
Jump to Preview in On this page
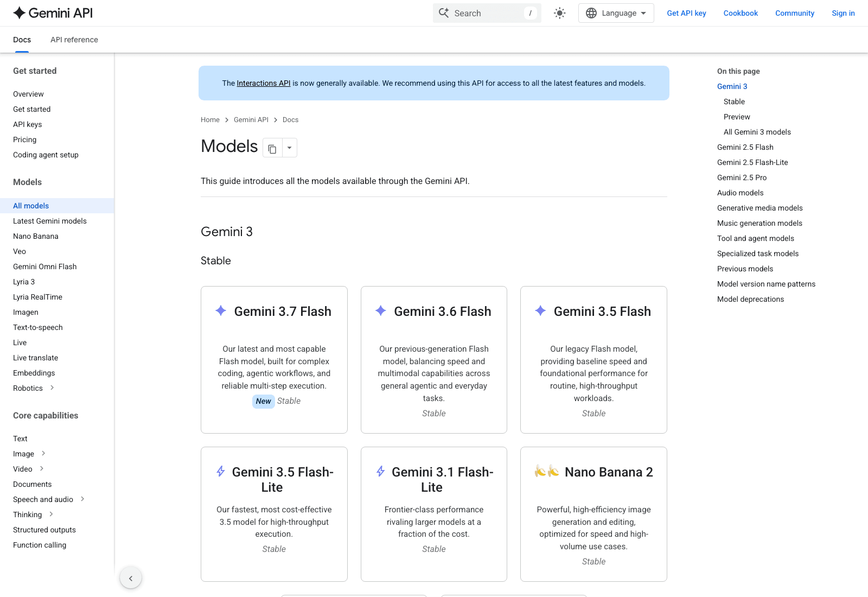pyautogui.click(x=737, y=117)
